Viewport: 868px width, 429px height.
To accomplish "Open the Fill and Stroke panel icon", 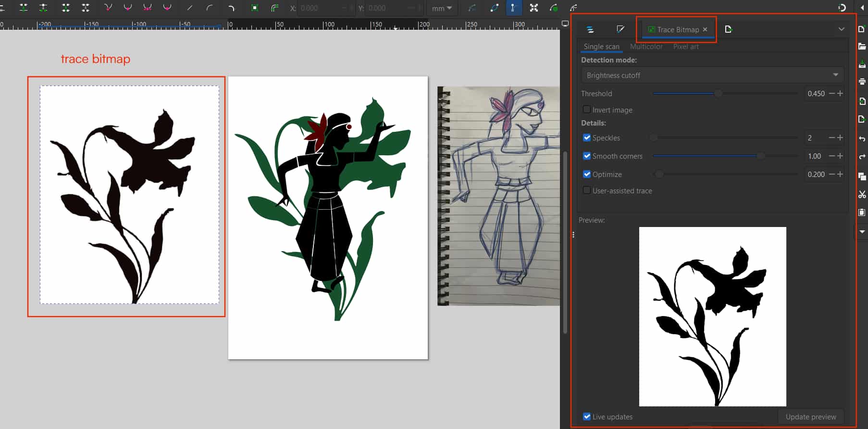I will [620, 29].
